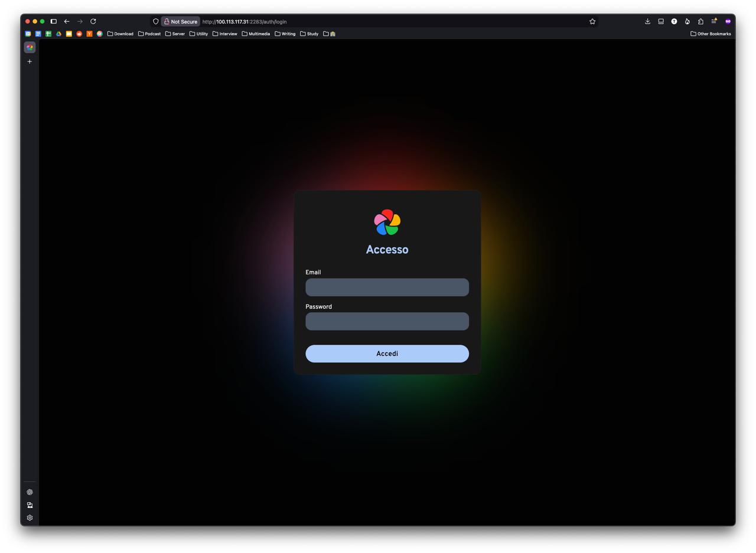Image resolution: width=756 pixels, height=553 pixels.
Task: Toggle the sidebar panel icon
Action: (53, 21)
